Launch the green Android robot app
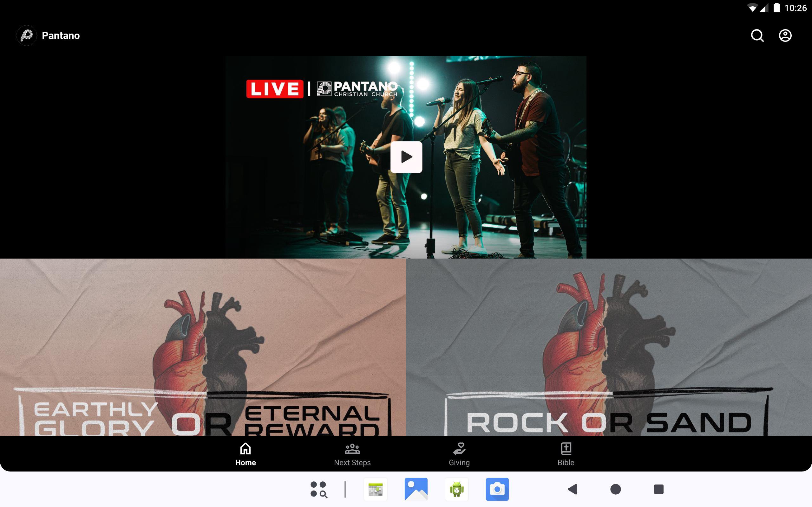The height and width of the screenshot is (507, 812). 457,489
